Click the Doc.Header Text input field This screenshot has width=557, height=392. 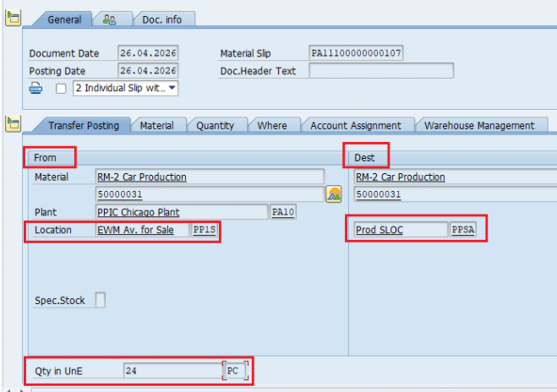pos(380,71)
